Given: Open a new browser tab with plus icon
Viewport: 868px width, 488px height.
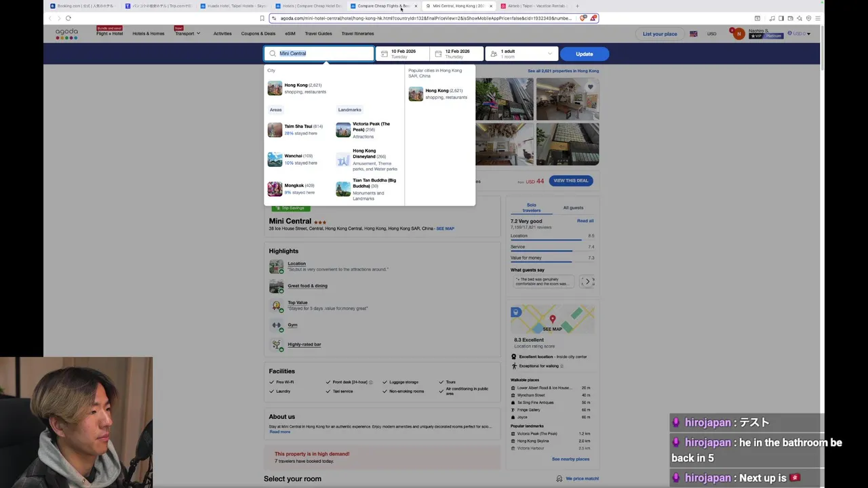Looking at the screenshot, I should point(577,6).
